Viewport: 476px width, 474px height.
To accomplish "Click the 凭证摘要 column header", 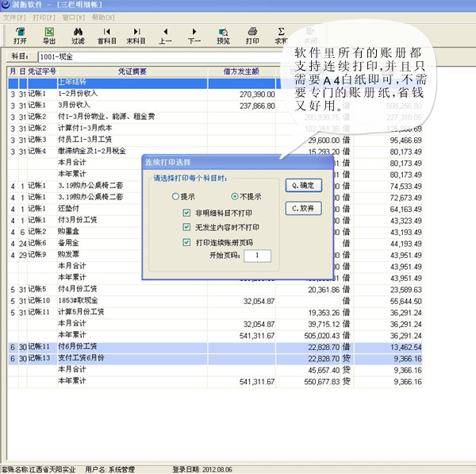I will 132,71.
